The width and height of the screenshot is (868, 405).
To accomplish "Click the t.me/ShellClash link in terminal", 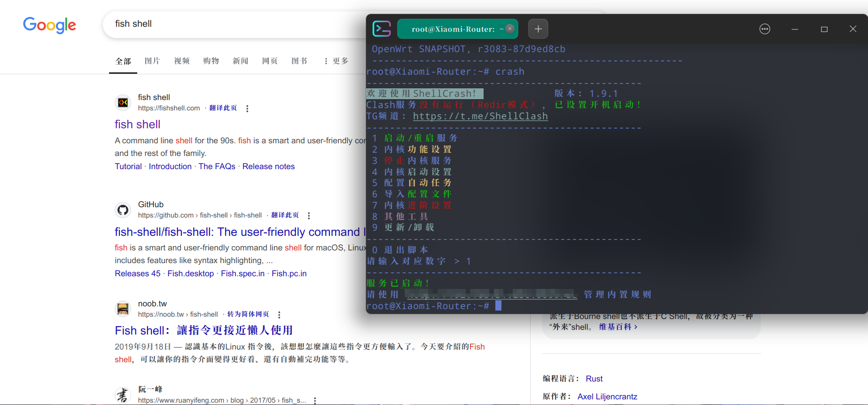I will point(480,116).
